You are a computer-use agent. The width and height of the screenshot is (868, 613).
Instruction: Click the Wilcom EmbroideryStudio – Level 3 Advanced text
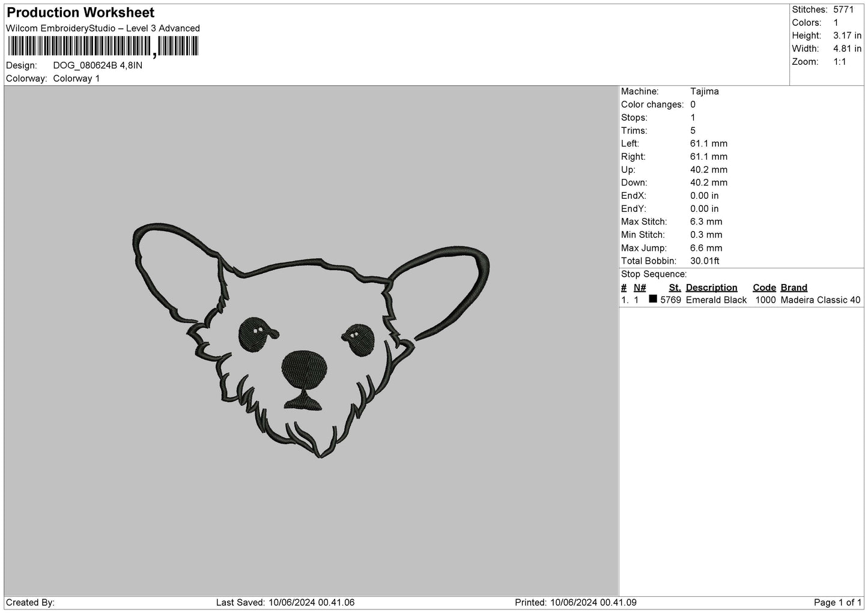tap(103, 28)
